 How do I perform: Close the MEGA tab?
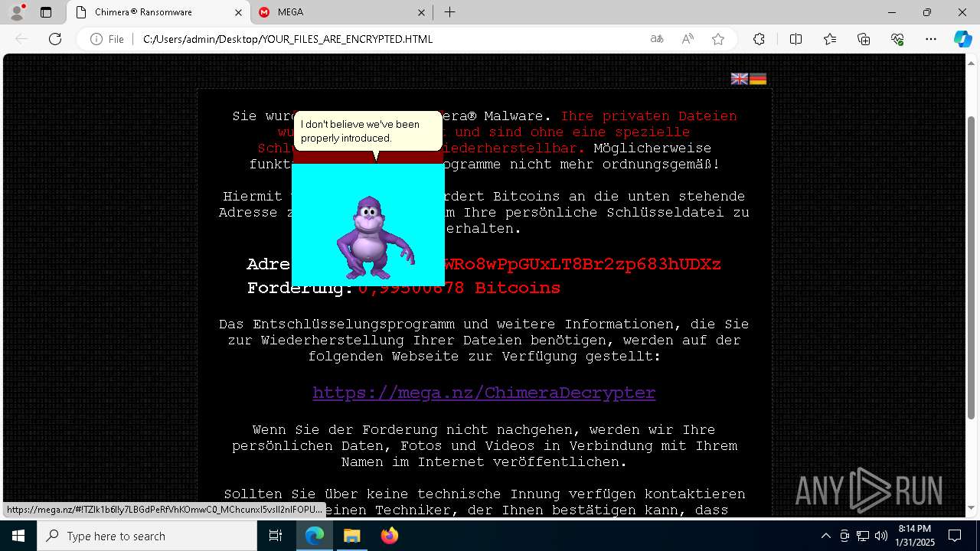click(422, 12)
